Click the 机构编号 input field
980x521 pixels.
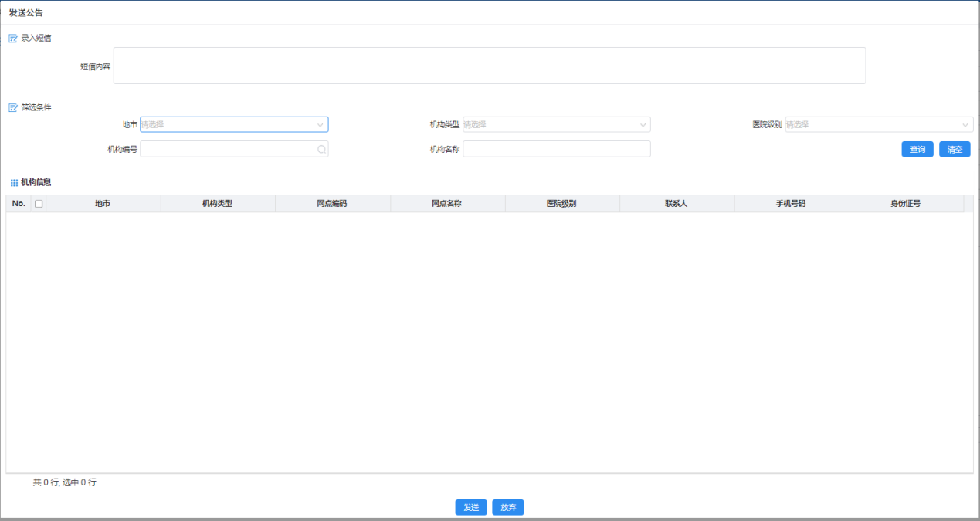[x=228, y=149]
